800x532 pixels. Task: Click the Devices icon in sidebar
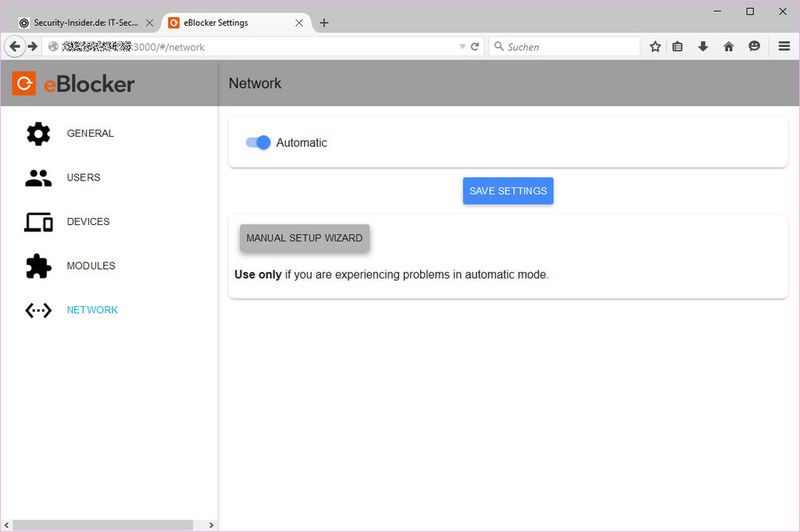(x=38, y=222)
